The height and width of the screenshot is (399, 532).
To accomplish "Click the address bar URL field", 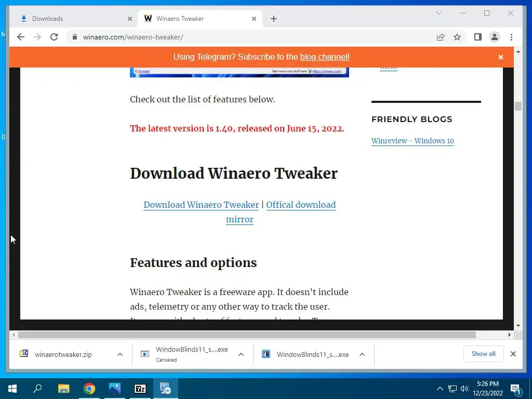I will pyautogui.click(x=251, y=37).
